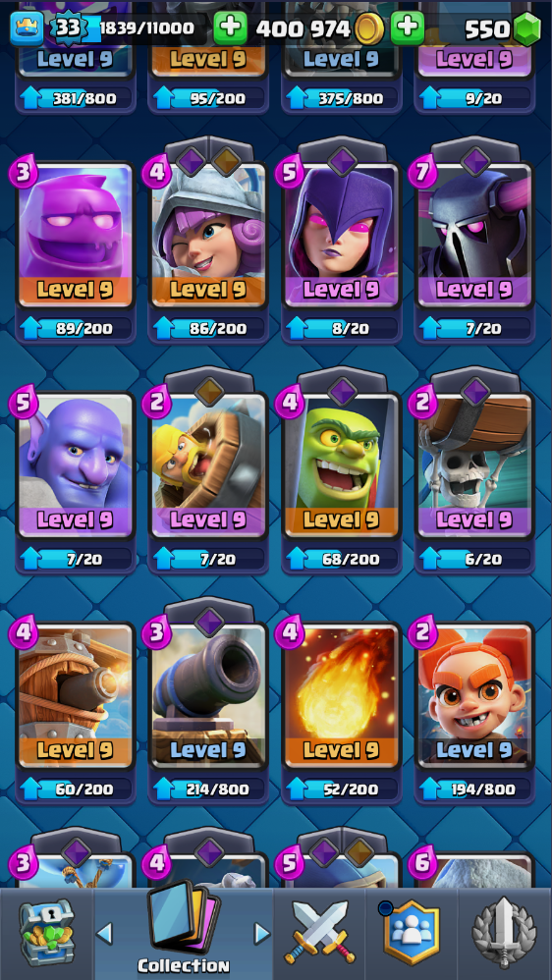Viewport: 552px width, 980px height.
Task: Open the Shop chest icon in bottom bar
Action: 46,932
